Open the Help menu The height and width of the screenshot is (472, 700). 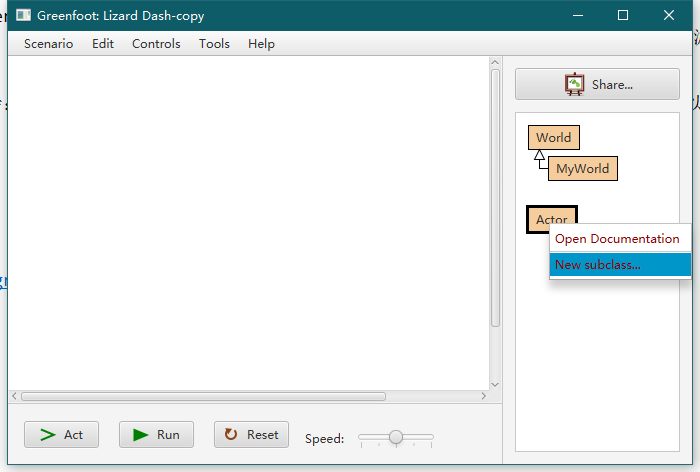pyautogui.click(x=261, y=44)
